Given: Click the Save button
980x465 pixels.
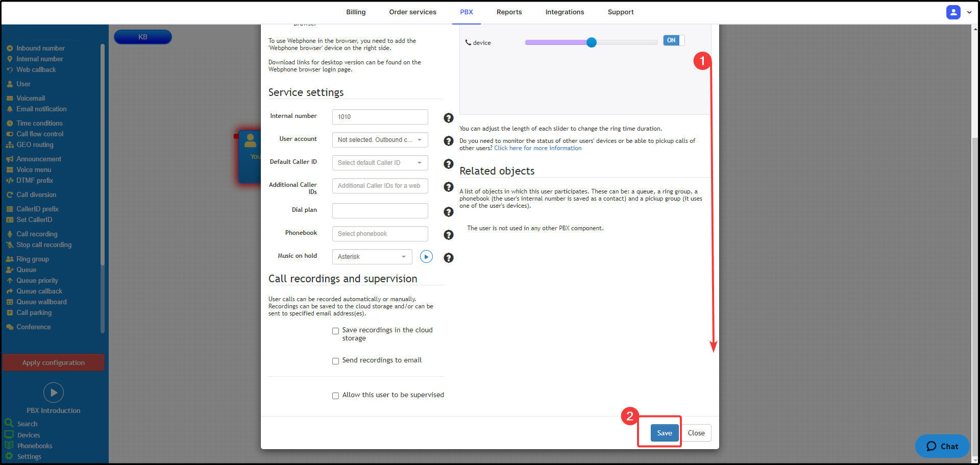Looking at the screenshot, I should tap(664, 433).
